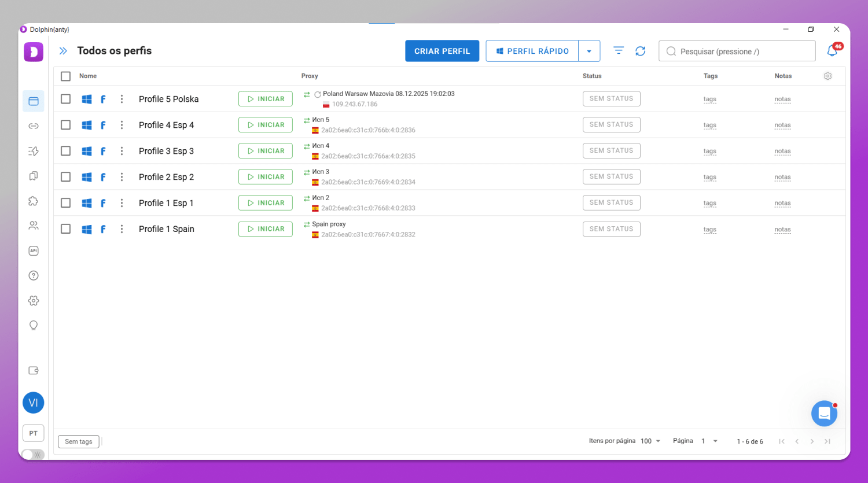The height and width of the screenshot is (483, 868).
Task: Click the Perfil Rápido button
Action: point(532,51)
